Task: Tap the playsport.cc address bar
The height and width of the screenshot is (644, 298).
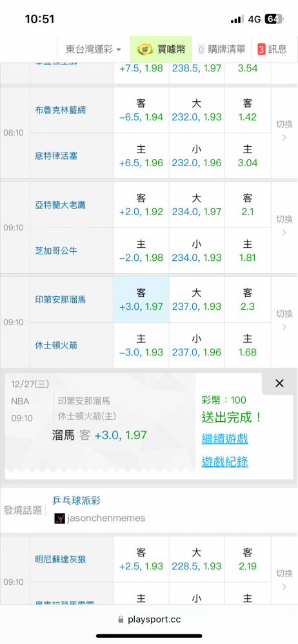Action: pyautogui.click(x=149, y=620)
